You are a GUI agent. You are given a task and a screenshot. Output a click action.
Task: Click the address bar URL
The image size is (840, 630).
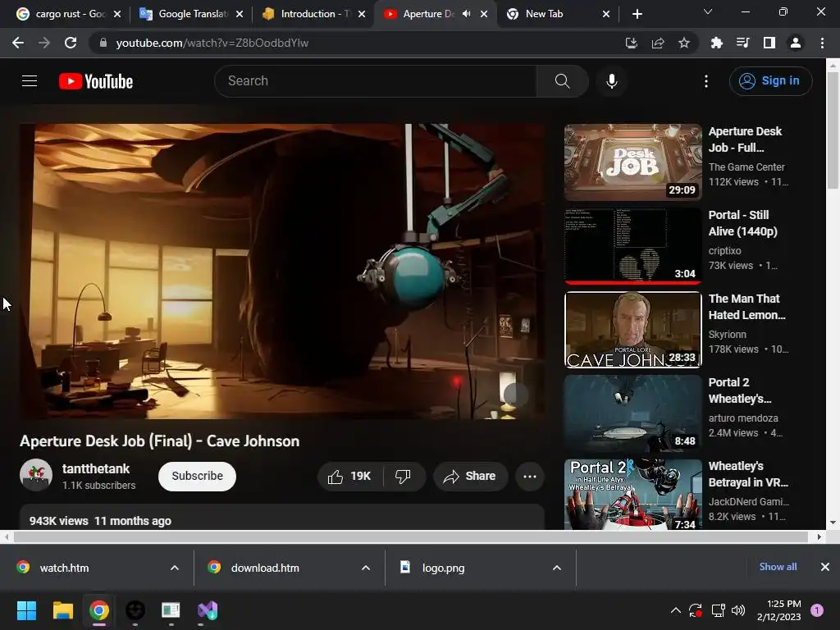[212, 43]
